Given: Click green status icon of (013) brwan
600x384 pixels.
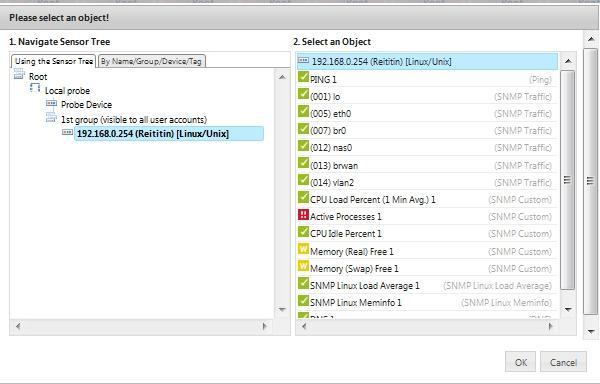Looking at the screenshot, I should 303,163.
